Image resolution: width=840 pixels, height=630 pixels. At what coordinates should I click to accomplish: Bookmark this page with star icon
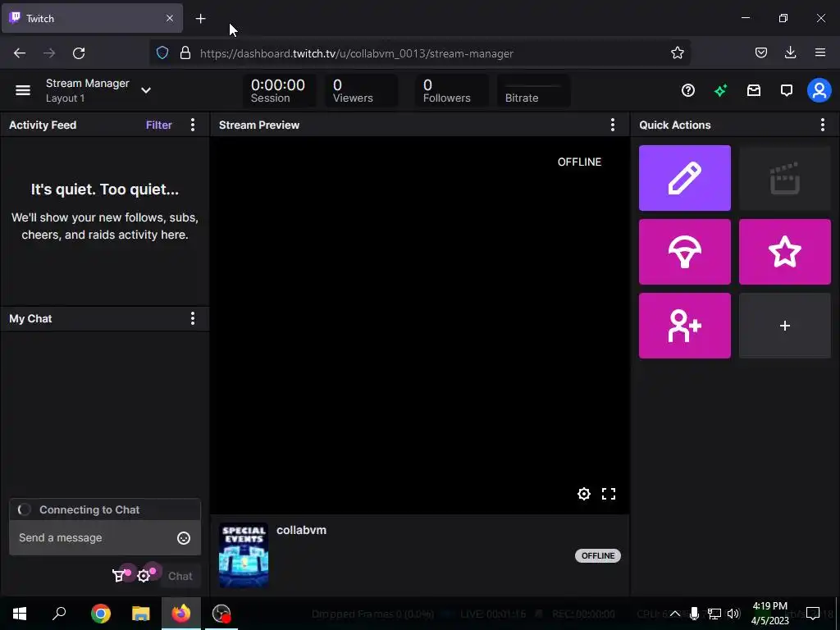click(677, 52)
